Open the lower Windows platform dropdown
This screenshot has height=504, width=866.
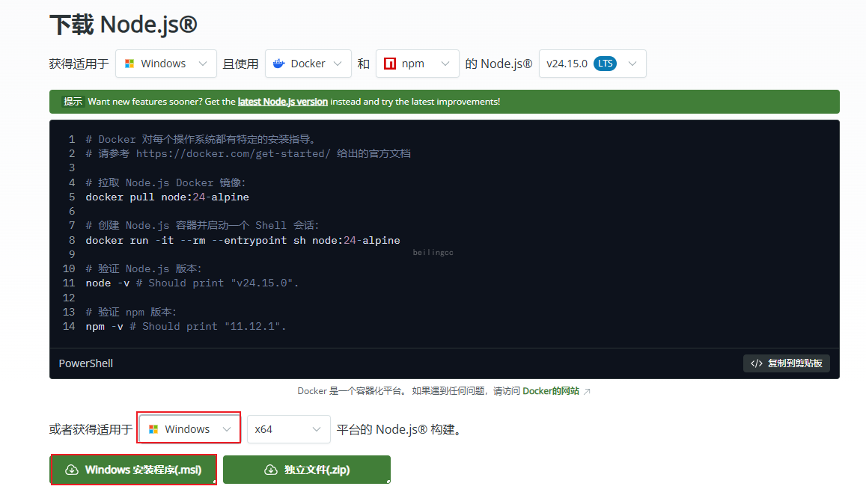coord(189,429)
